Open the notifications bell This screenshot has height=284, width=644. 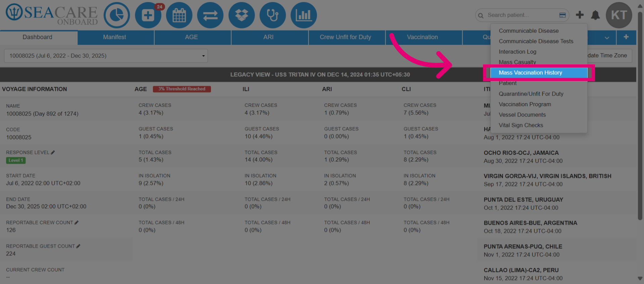coord(595,15)
